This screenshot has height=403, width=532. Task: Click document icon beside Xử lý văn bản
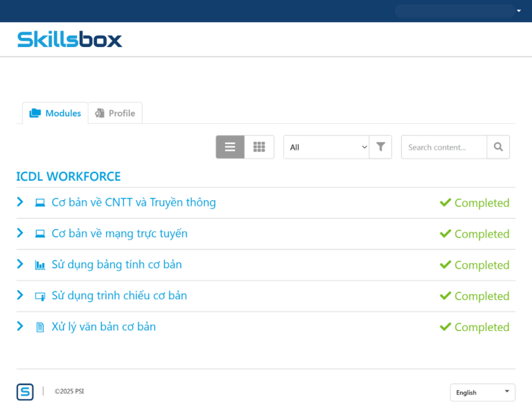click(40, 327)
